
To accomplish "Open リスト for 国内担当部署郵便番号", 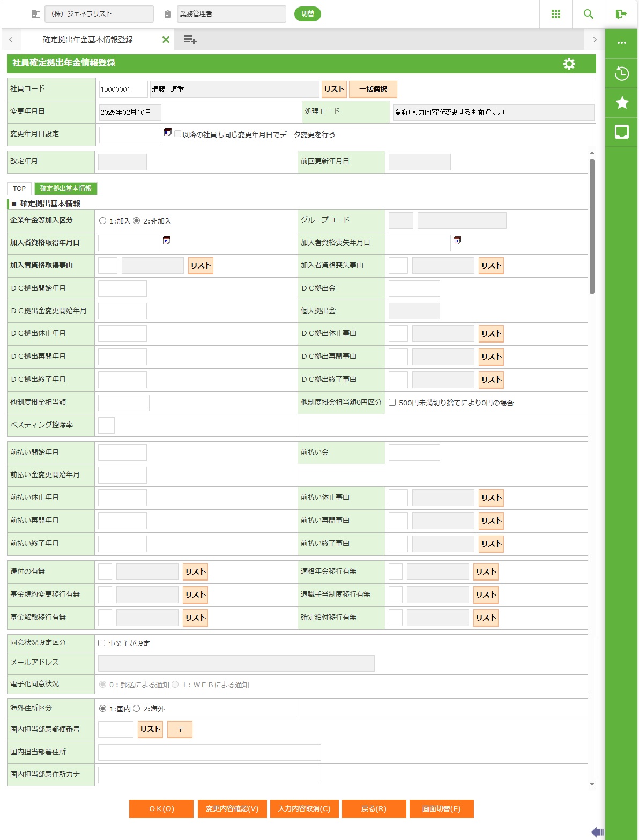I will point(151,730).
